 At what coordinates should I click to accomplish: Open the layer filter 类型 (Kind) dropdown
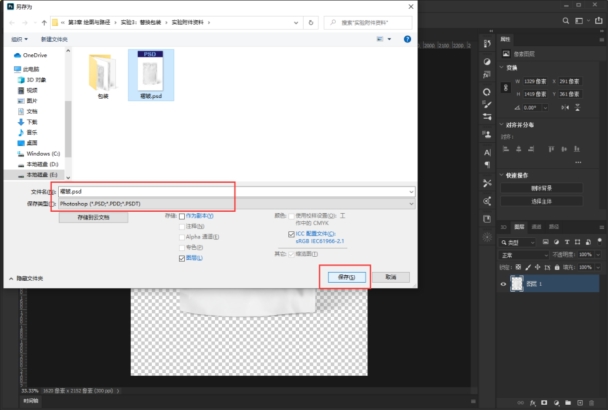517,242
